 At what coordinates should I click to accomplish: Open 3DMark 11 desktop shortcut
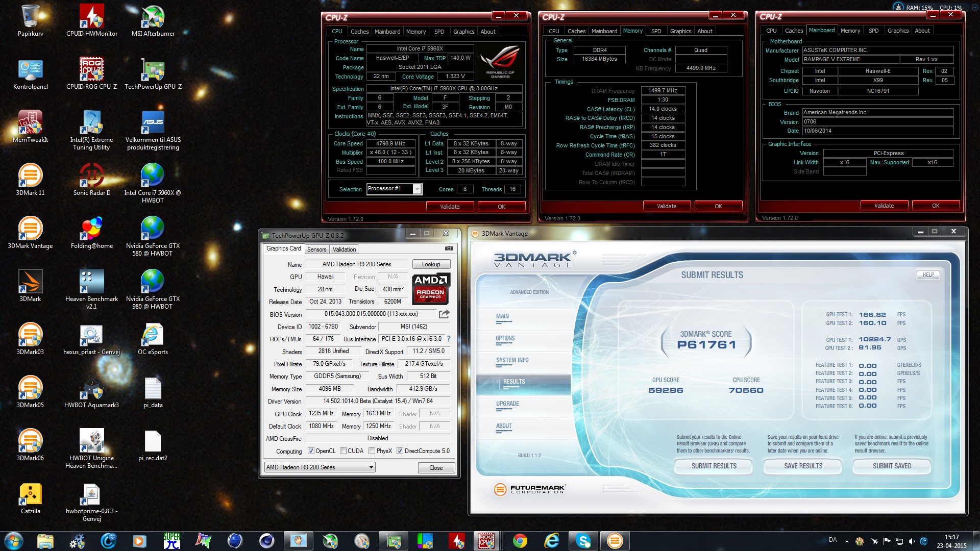(x=31, y=180)
